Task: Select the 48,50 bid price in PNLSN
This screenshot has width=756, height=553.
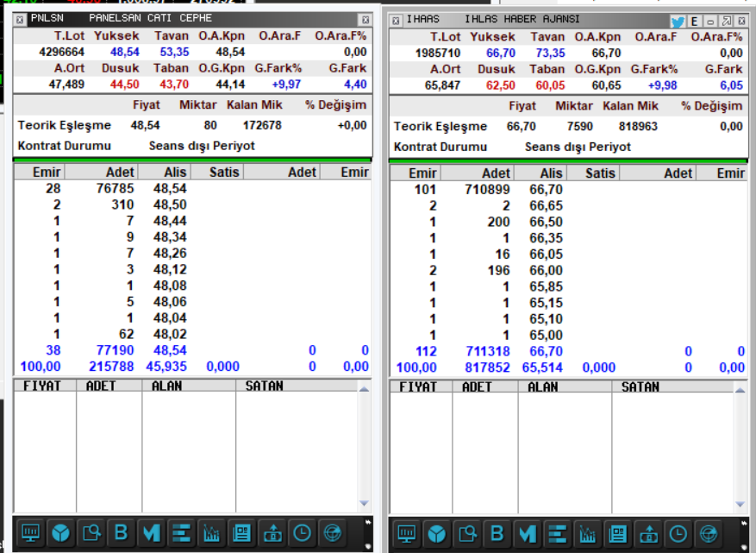Action: point(170,204)
